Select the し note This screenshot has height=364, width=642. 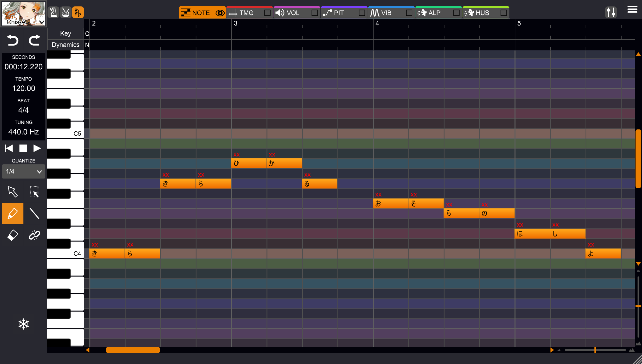[568, 233]
